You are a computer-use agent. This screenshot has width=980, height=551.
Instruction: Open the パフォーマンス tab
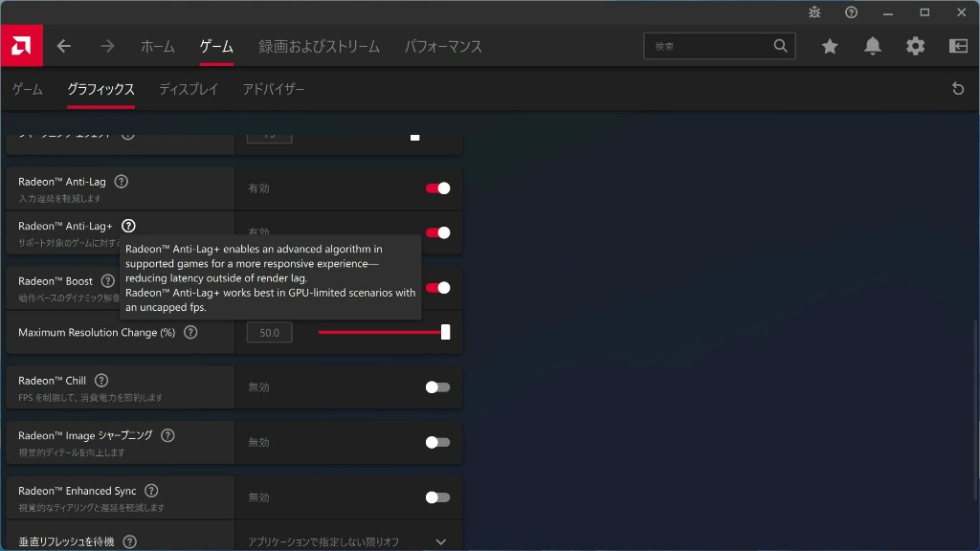[443, 46]
